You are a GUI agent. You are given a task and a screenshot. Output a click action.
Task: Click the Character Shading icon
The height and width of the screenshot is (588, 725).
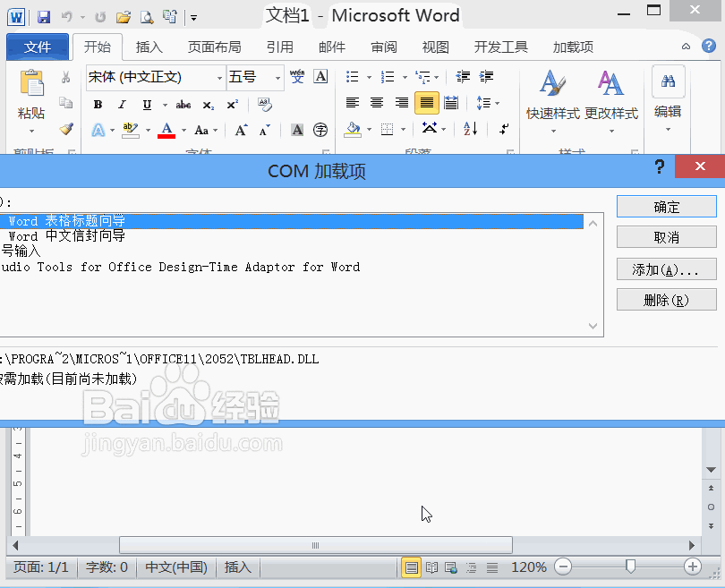tap(297, 130)
